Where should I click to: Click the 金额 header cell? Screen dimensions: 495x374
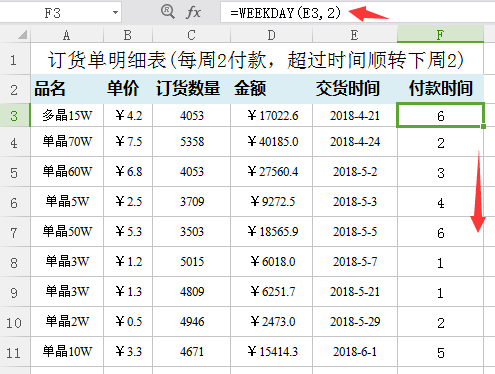point(271,89)
